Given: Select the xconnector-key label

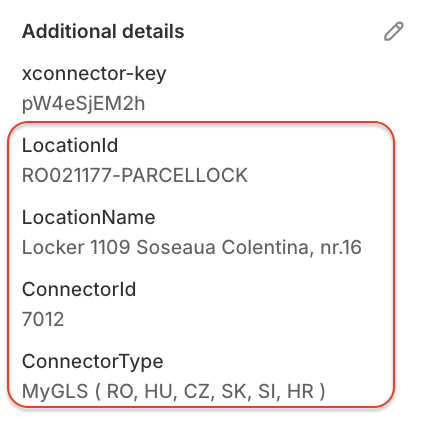Looking at the screenshot, I should pyautogui.click(x=94, y=74).
